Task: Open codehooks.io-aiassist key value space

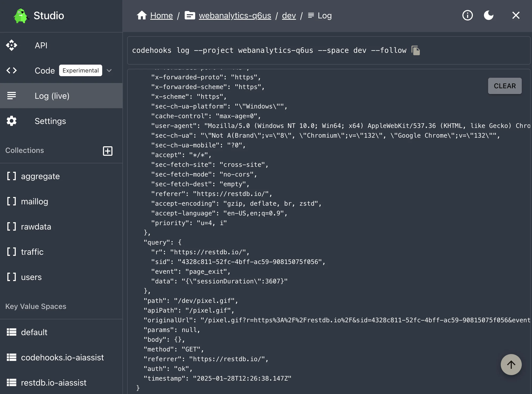Action: click(x=61, y=357)
